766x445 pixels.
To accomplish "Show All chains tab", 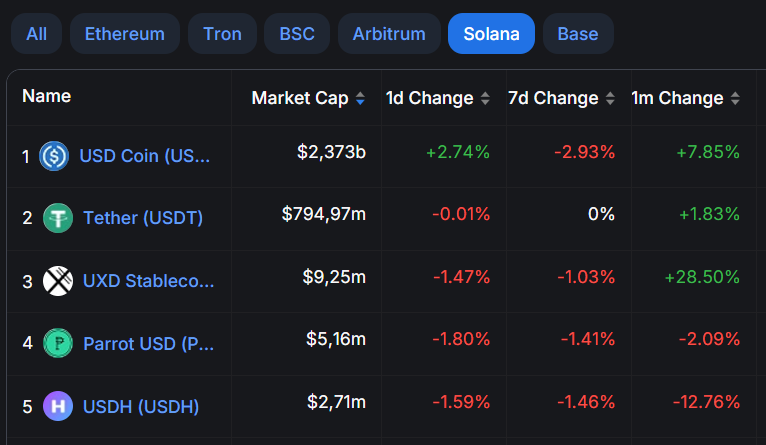I will (37, 34).
